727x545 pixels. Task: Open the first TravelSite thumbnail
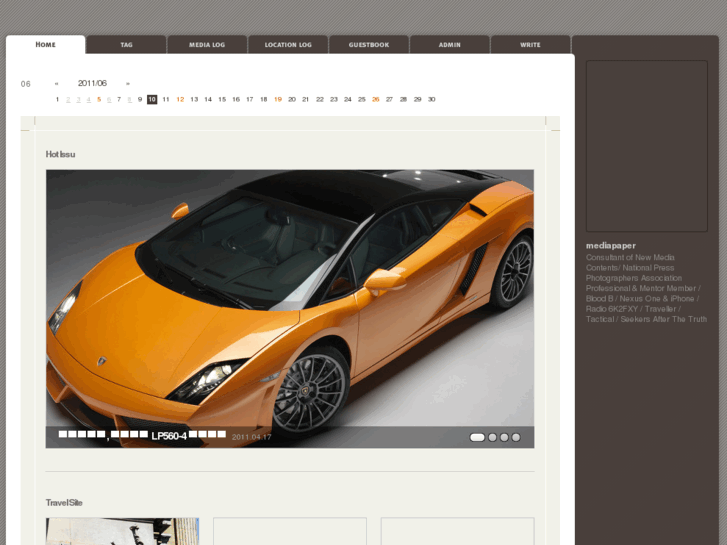tap(122, 531)
